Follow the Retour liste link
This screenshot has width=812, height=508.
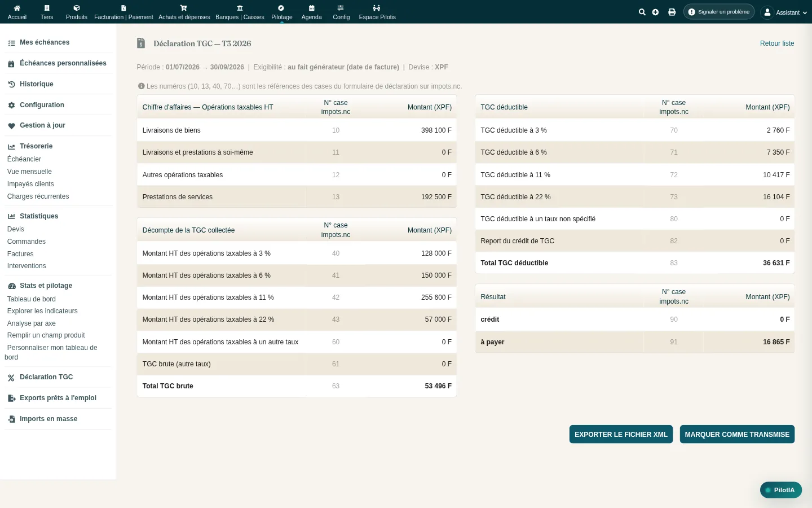point(777,43)
